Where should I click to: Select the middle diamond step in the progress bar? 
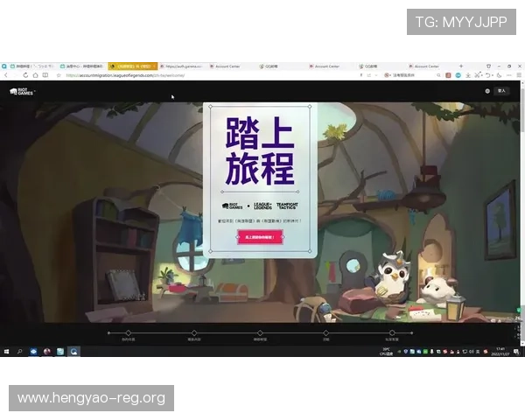point(260,332)
